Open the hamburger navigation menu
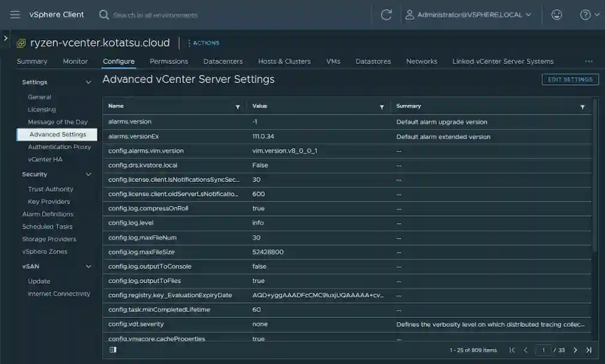 pyautogui.click(x=15, y=14)
